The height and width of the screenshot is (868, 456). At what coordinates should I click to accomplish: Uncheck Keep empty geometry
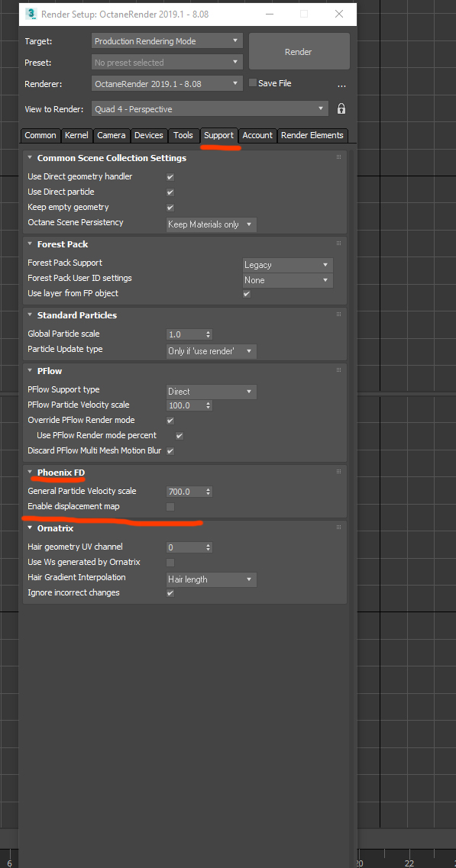170,208
